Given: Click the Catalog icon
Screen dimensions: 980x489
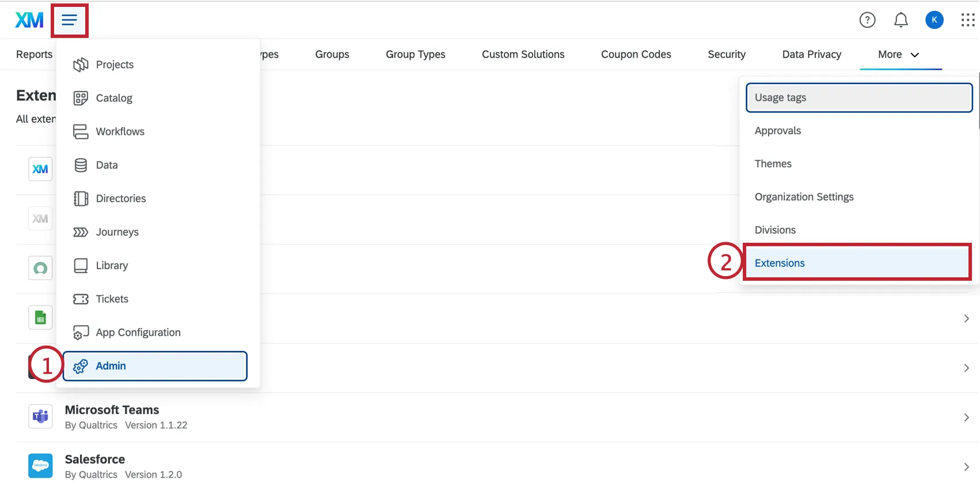Looking at the screenshot, I should coord(81,98).
